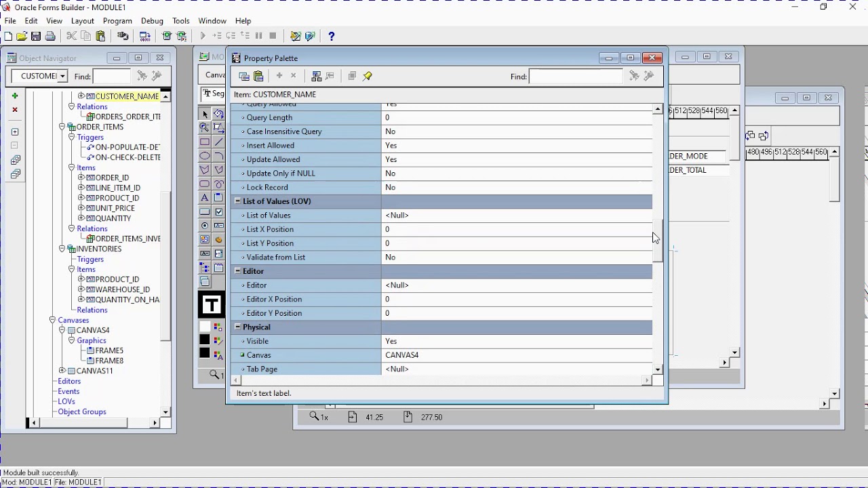Open the Program menu
Viewport: 868px width, 488px height.
117,21
